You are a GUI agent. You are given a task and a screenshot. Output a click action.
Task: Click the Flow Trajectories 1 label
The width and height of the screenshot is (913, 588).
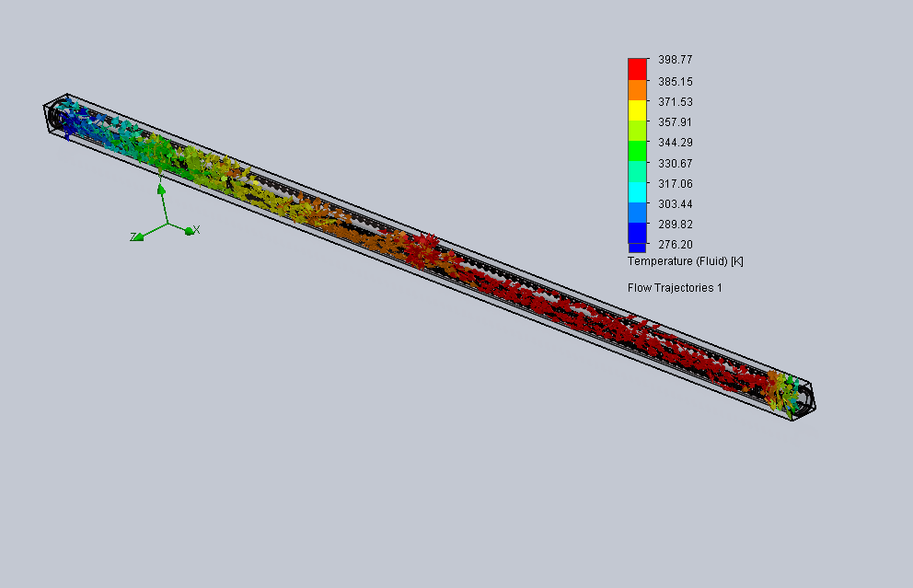click(x=675, y=288)
